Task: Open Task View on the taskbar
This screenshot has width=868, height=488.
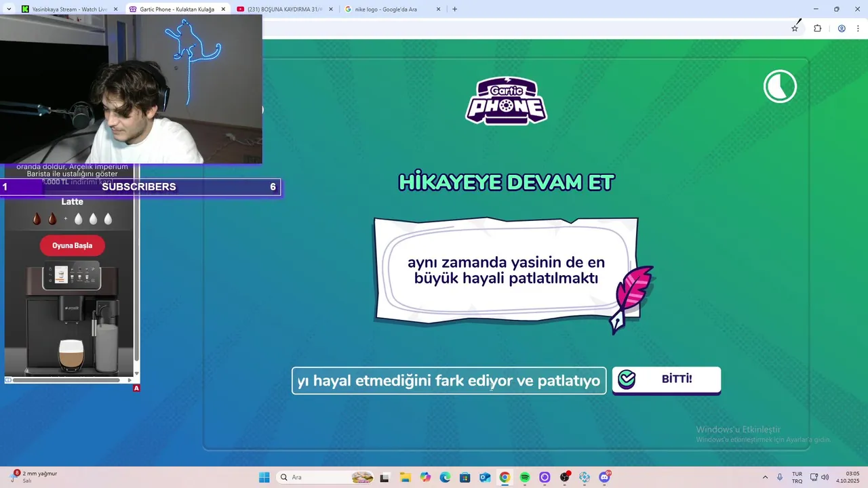Action: 385,477
